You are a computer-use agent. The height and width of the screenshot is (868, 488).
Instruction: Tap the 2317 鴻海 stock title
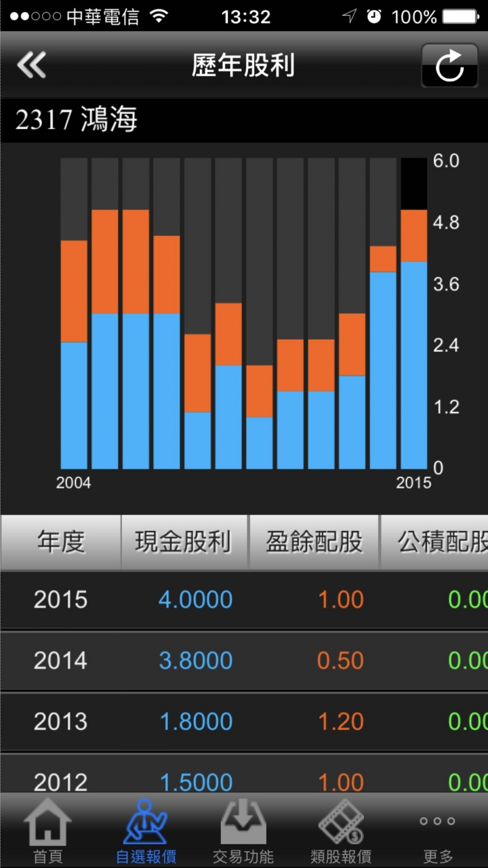point(77,120)
